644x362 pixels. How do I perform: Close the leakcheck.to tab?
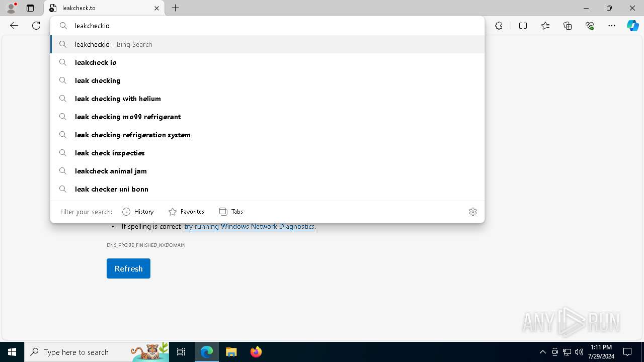point(156,8)
